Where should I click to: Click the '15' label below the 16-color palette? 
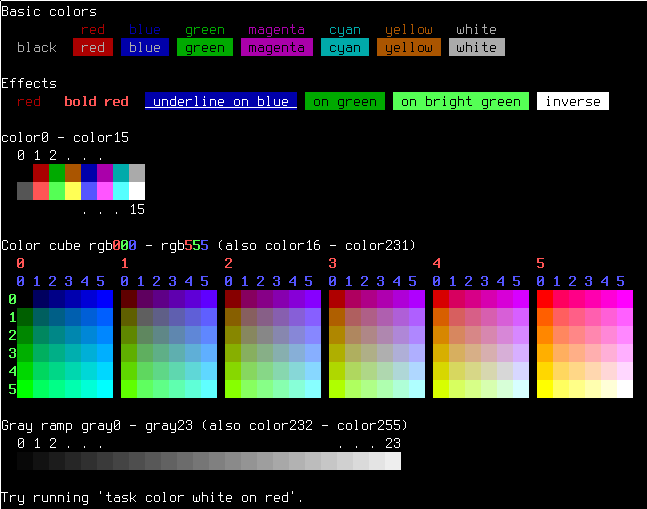137,210
